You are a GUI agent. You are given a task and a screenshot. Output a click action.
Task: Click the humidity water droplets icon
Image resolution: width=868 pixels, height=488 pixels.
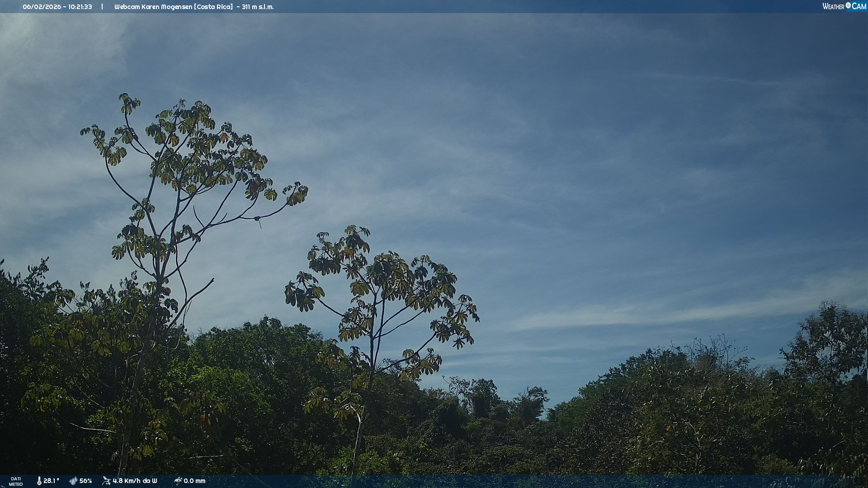click(x=73, y=481)
